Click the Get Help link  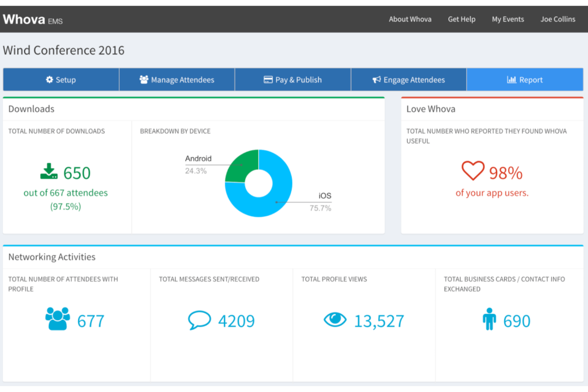tap(461, 19)
